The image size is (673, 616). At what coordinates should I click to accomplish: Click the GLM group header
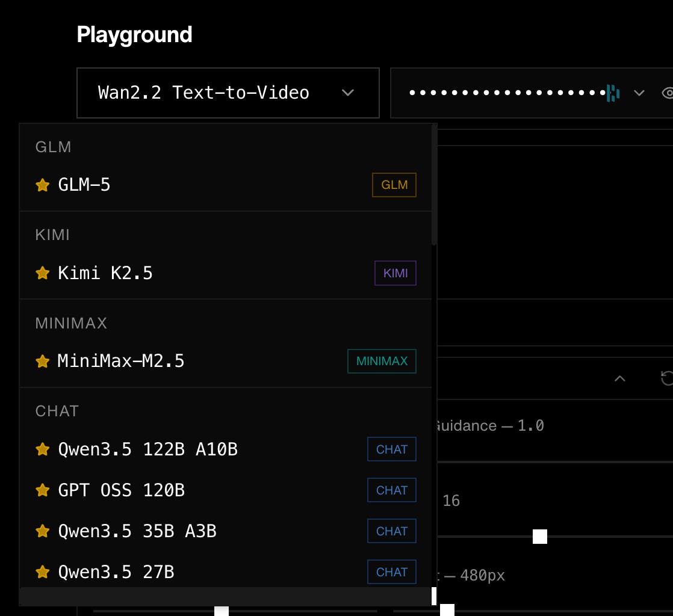[53, 147]
